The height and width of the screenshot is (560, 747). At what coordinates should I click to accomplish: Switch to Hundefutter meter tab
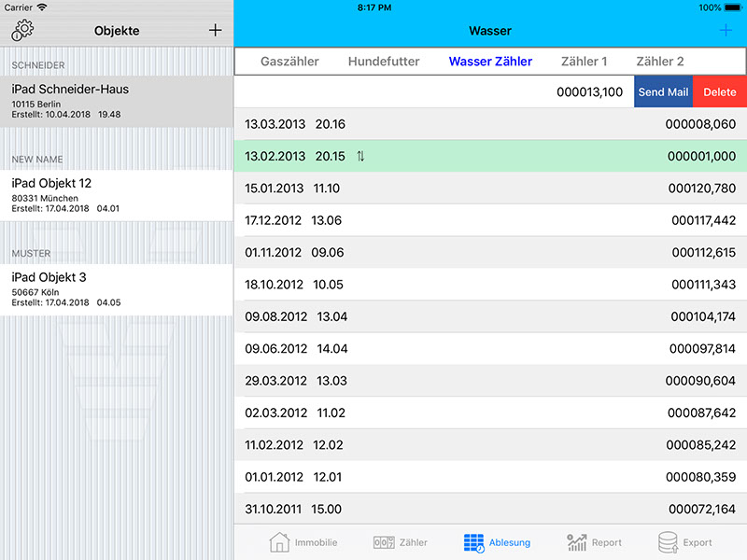click(384, 62)
